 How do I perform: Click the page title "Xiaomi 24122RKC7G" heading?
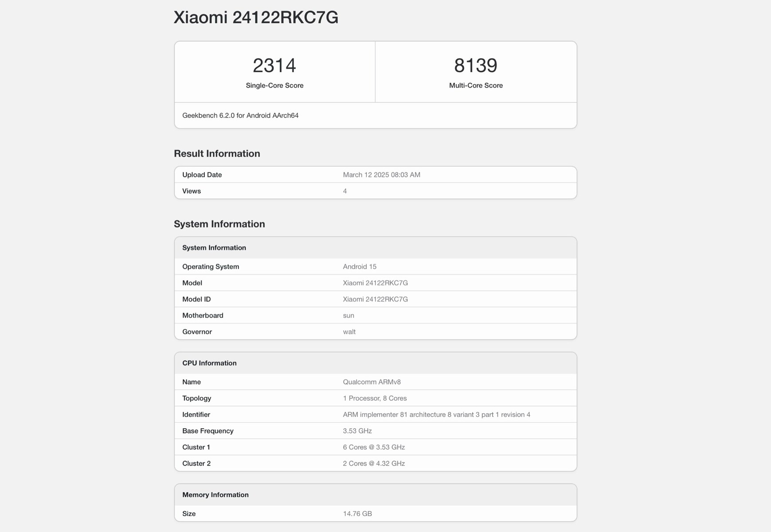click(256, 18)
